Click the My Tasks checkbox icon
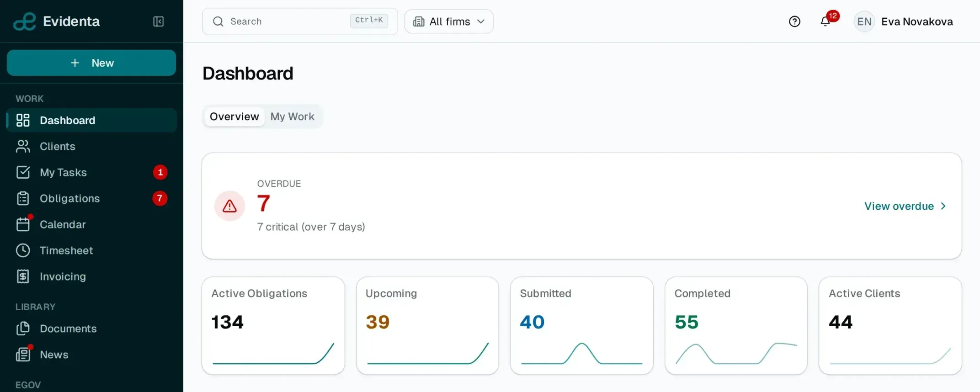This screenshot has width=980, height=392. 23,172
